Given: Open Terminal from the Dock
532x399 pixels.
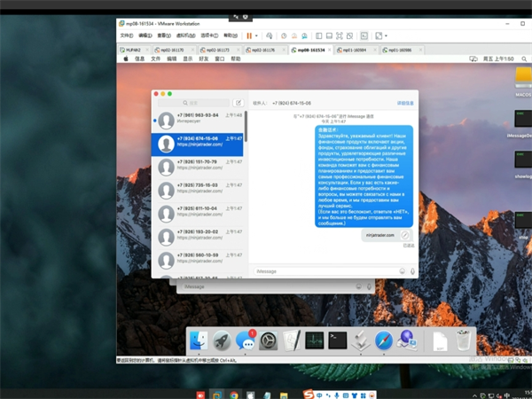Looking at the screenshot, I should point(337,340).
